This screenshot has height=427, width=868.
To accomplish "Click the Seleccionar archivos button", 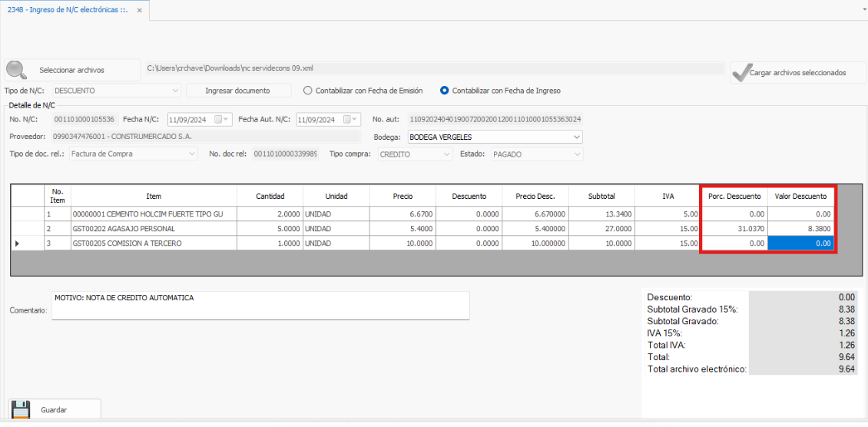I will pos(71,70).
